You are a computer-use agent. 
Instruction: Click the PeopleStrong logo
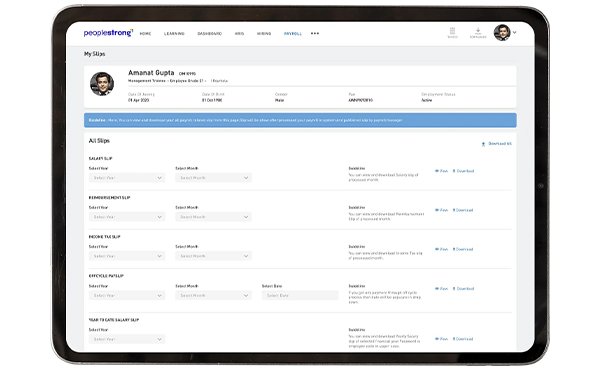click(108, 33)
